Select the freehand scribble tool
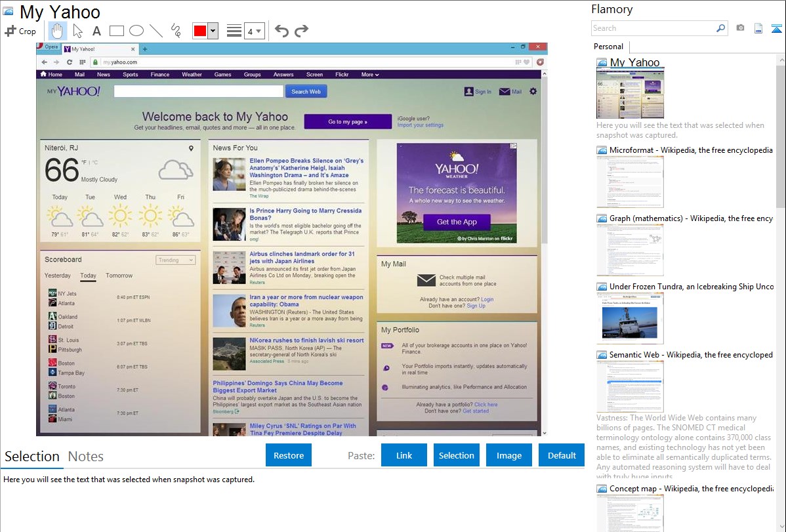The height and width of the screenshot is (532, 786). click(x=176, y=31)
